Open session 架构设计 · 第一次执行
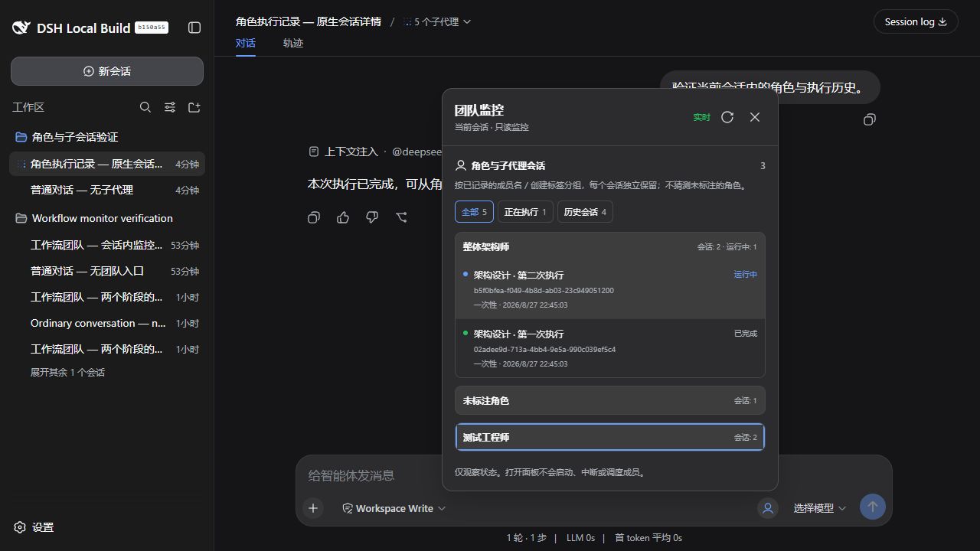 pyautogui.click(x=610, y=348)
